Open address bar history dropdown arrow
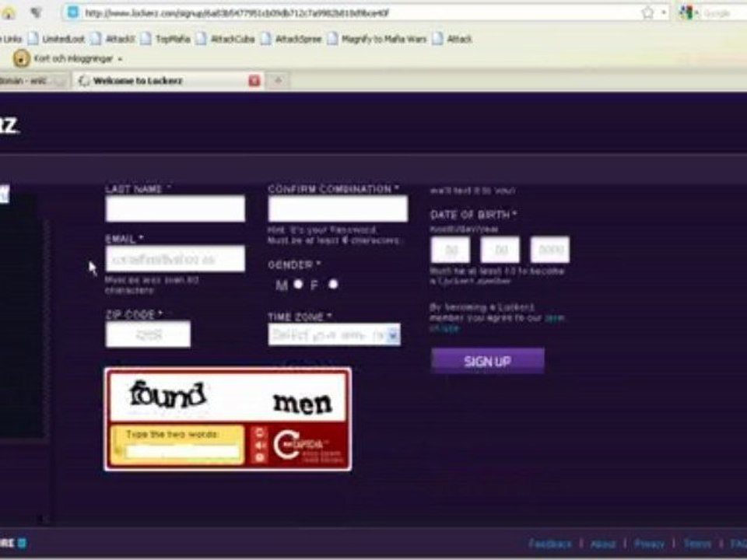Viewport: 747px width, 560px height. pos(663,13)
